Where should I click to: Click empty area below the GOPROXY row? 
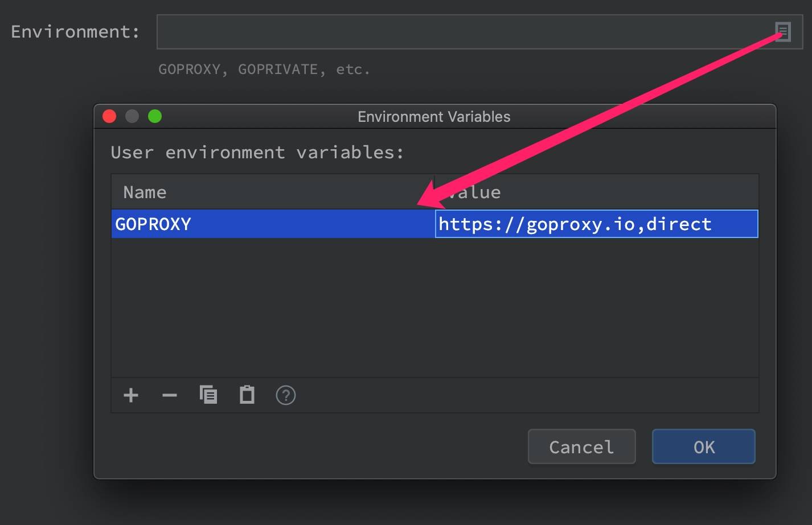(x=434, y=307)
